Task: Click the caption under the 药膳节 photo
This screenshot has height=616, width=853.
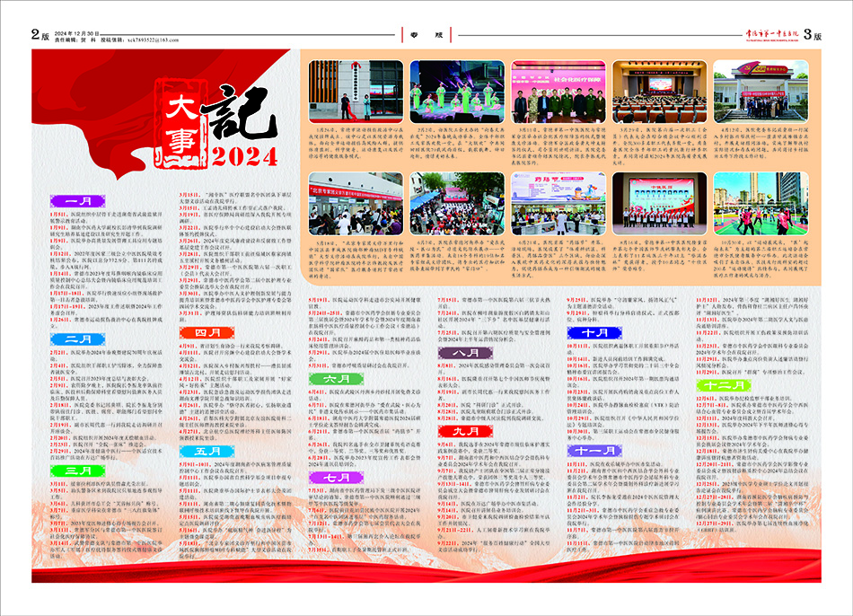Action: click(x=558, y=259)
